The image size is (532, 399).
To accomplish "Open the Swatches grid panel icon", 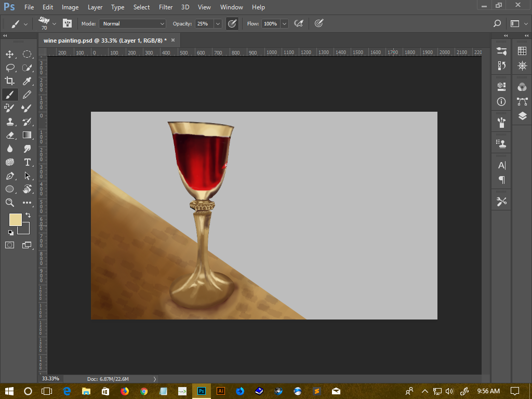I will click(x=522, y=51).
